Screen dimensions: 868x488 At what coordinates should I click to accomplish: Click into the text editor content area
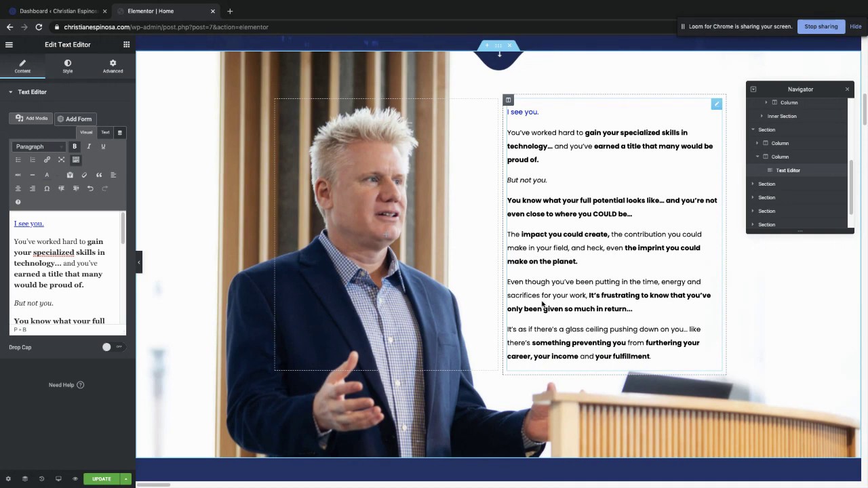[x=66, y=268]
